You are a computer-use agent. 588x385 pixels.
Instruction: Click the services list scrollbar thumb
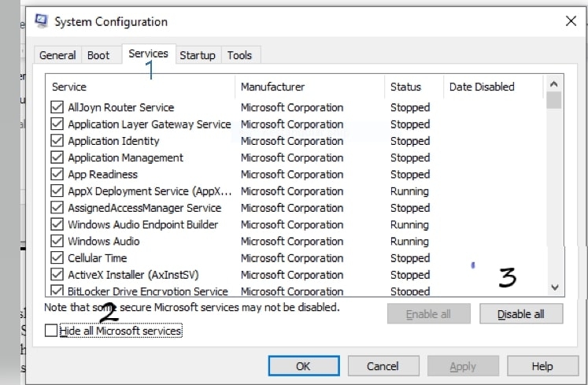point(554,101)
